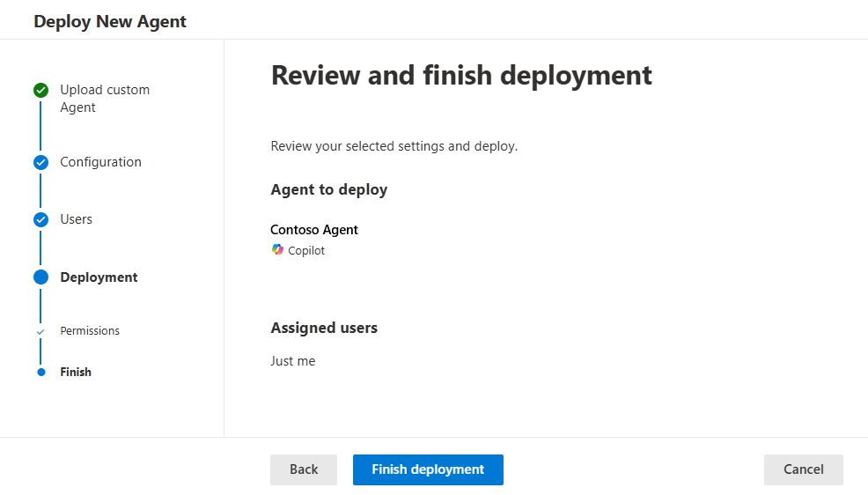Open the Permissions sub-step label
Screen dimensions: 868x495
pos(90,331)
